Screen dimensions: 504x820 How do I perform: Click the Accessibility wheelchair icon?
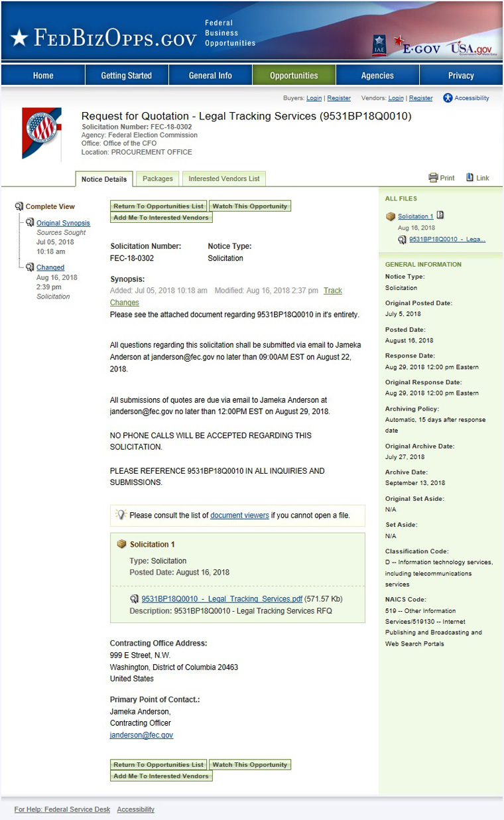click(448, 98)
